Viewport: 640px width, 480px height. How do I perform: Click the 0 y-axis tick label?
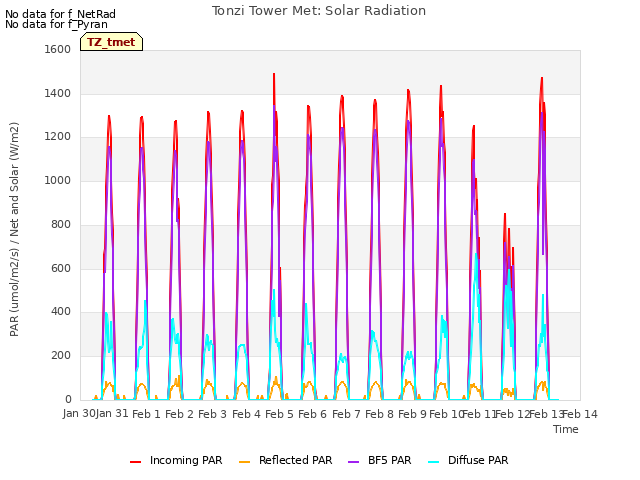pos(68,400)
